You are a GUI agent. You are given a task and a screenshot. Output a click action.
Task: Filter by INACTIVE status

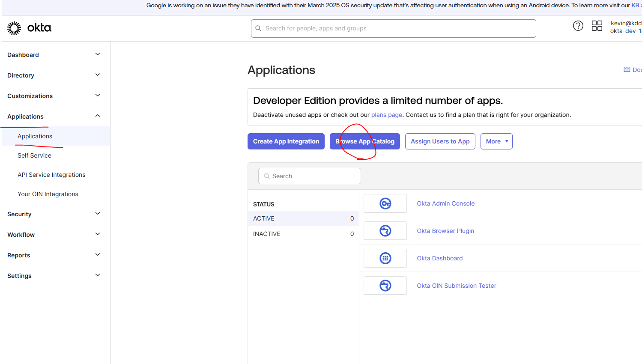(x=303, y=234)
